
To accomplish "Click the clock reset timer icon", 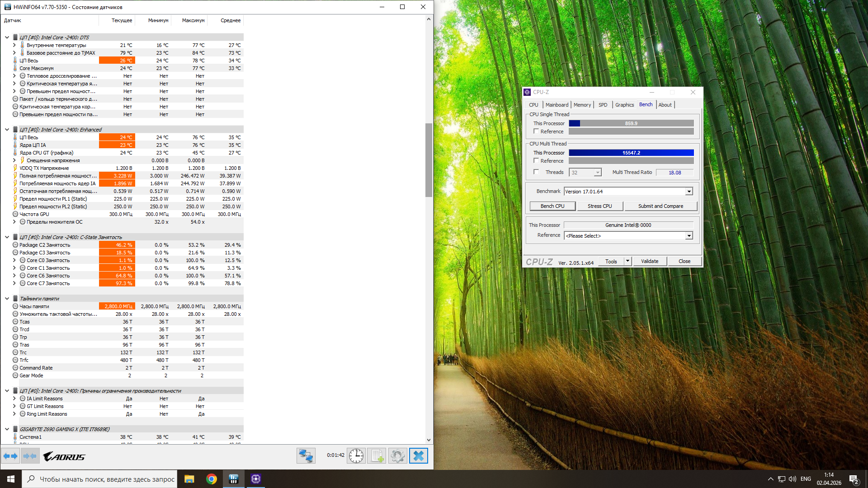I will (x=356, y=456).
